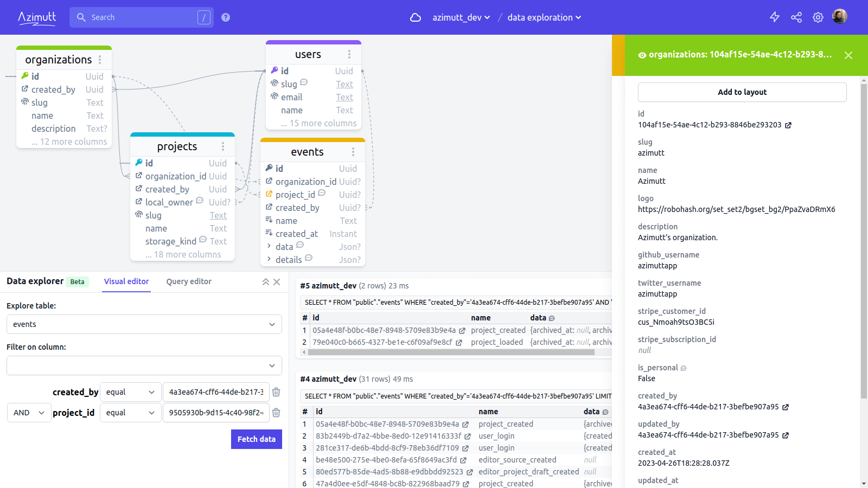Viewport: 868px width, 488px height.
Task: Delete the created_by filter with trash icon
Action: tap(276, 392)
